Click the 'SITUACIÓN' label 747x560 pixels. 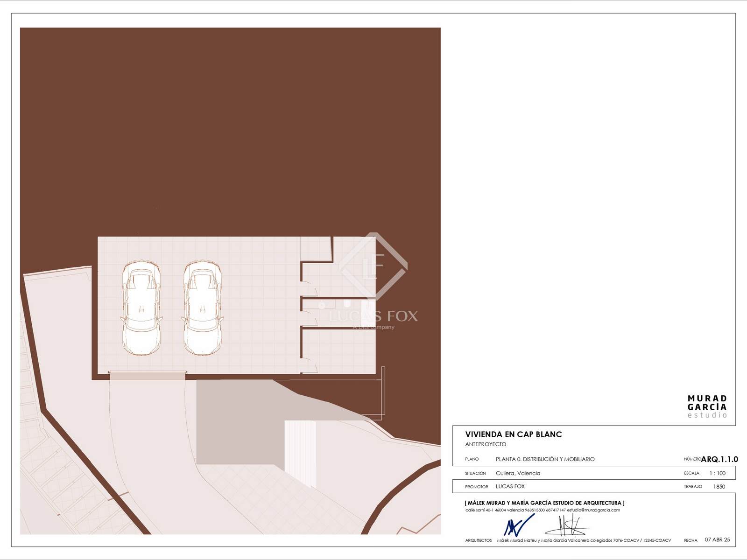475,473
